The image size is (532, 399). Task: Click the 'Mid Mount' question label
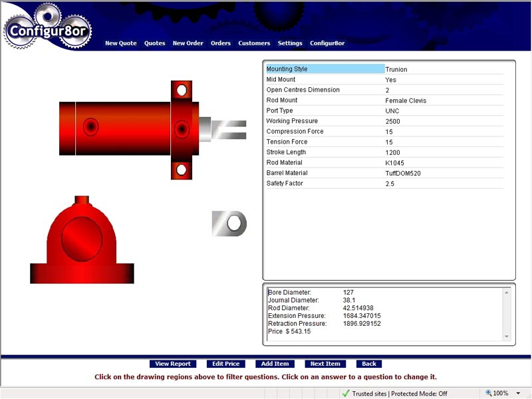[281, 79]
